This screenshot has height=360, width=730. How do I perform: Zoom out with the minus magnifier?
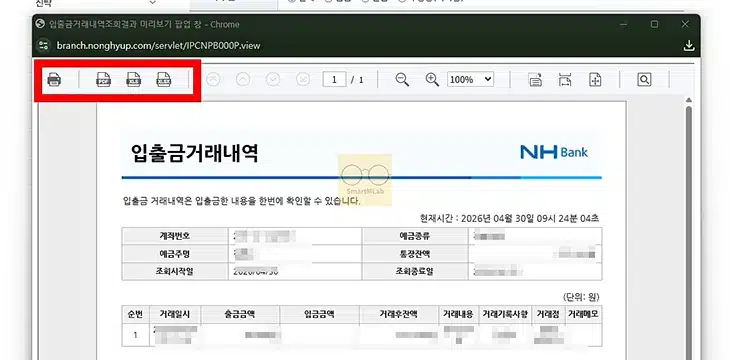click(402, 80)
